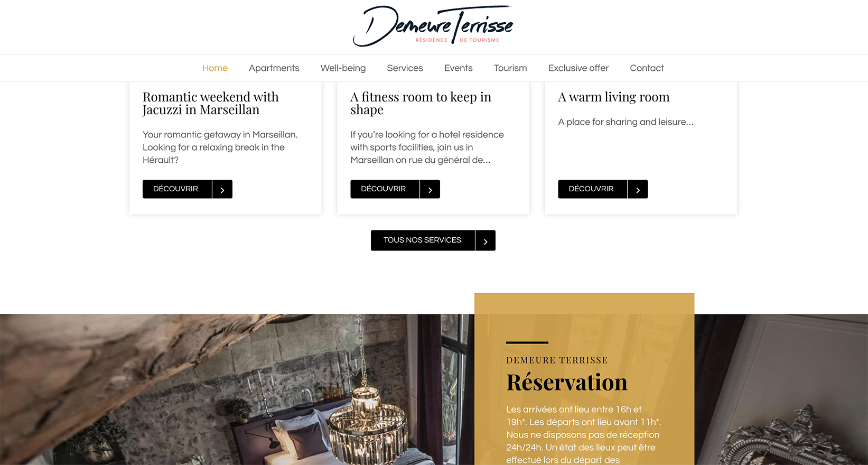Click Découvrir under A fitness room
Viewport: 868px width, 465px height.
point(385,189)
